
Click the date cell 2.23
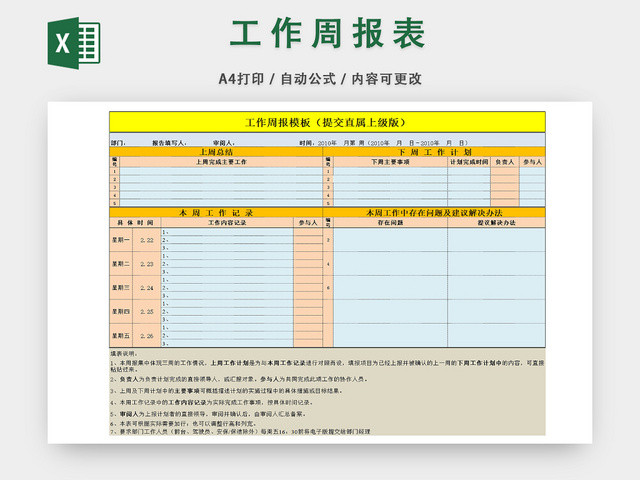(x=147, y=264)
